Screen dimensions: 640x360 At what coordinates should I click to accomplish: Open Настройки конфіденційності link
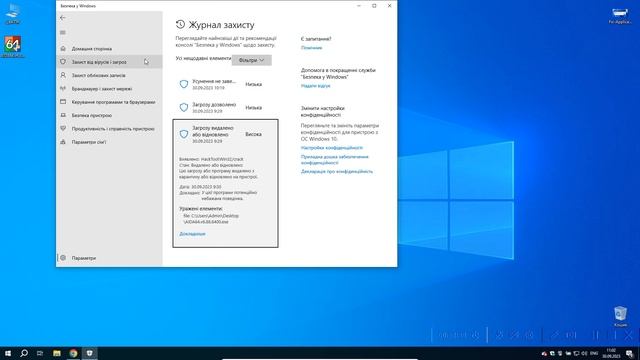(331, 148)
